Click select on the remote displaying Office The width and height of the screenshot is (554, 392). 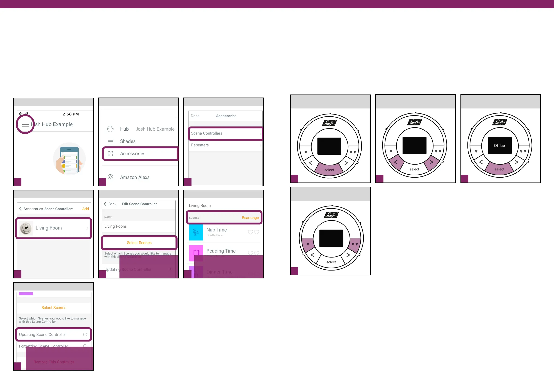[500, 169]
